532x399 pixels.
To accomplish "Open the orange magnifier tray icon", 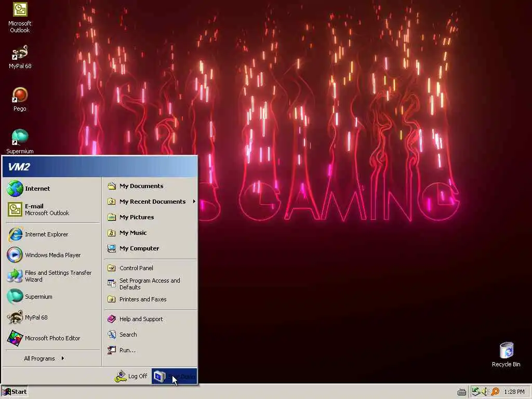I will [495, 392].
